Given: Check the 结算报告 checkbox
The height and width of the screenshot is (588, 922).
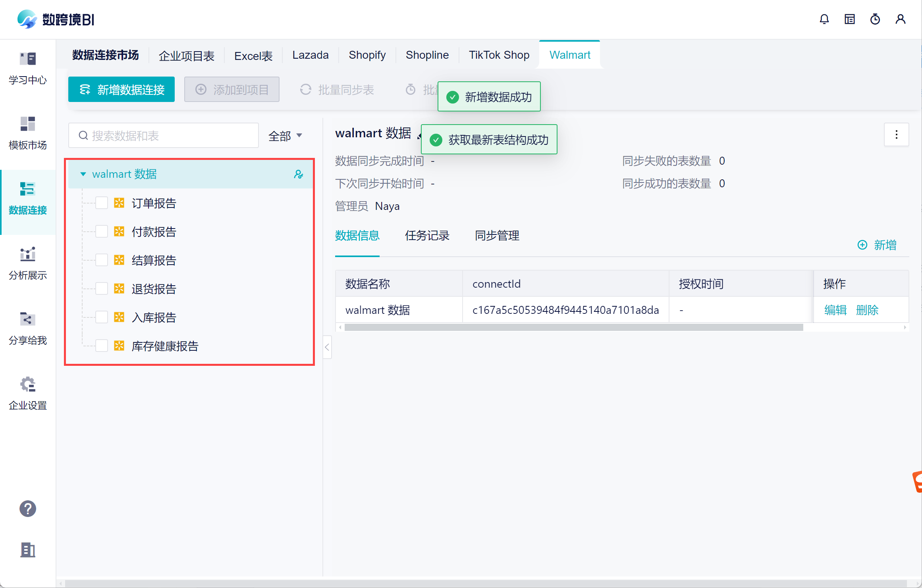Looking at the screenshot, I should pyautogui.click(x=102, y=260).
